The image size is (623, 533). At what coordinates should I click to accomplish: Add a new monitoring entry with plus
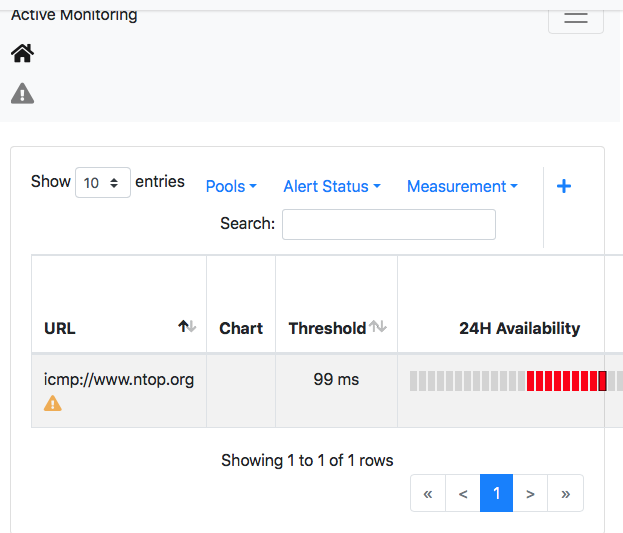click(x=564, y=186)
